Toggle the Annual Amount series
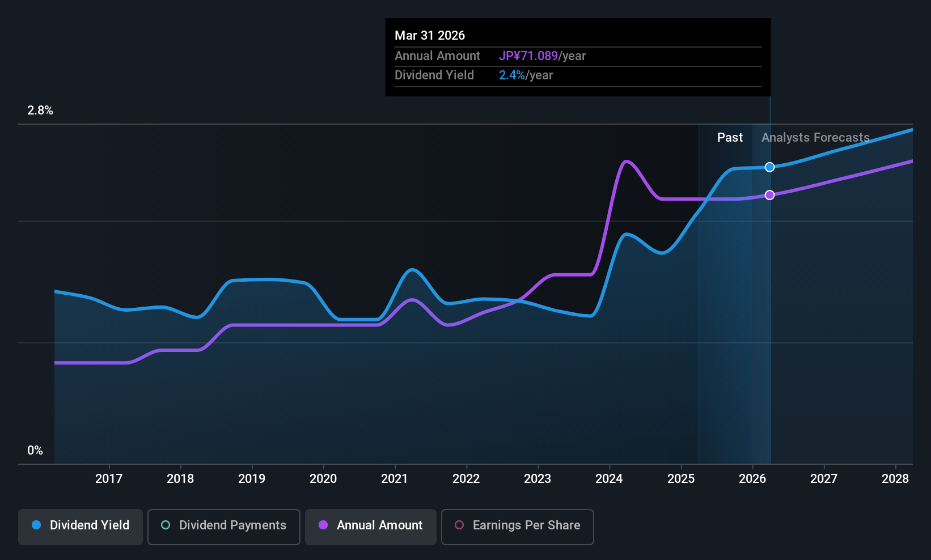Screen dimensions: 931x560 pos(371,527)
